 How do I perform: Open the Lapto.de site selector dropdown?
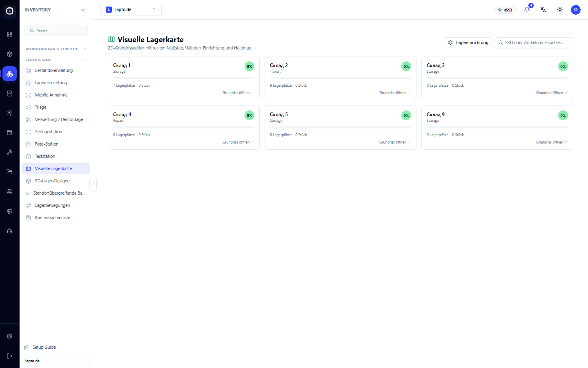click(x=131, y=10)
